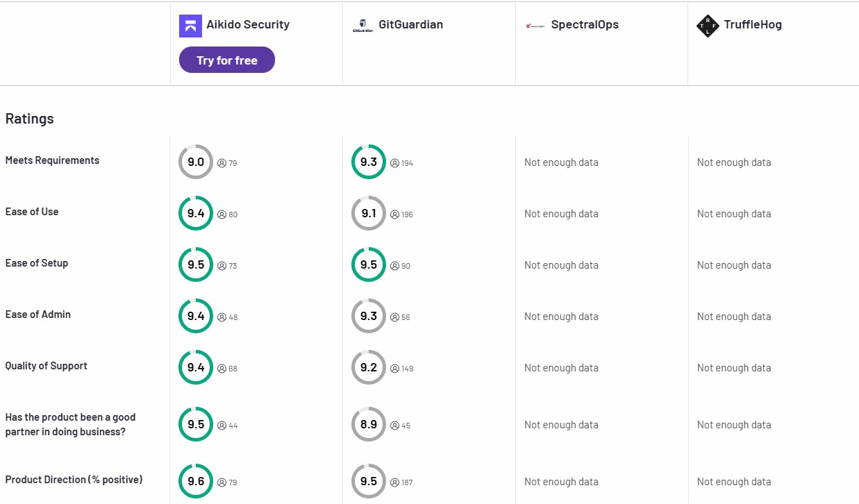Viewport: 859px width, 504px height.
Task: Click Aikido's 9.4 Quality of Support score ring
Action: (196, 367)
